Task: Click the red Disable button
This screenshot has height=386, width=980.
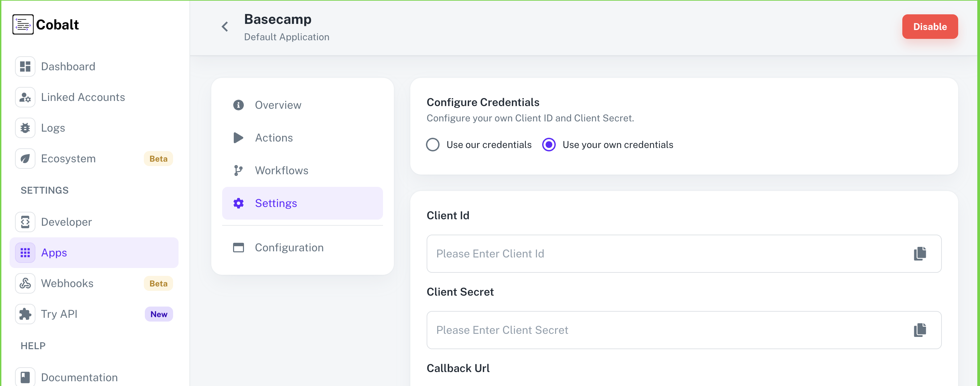Action: (930, 26)
